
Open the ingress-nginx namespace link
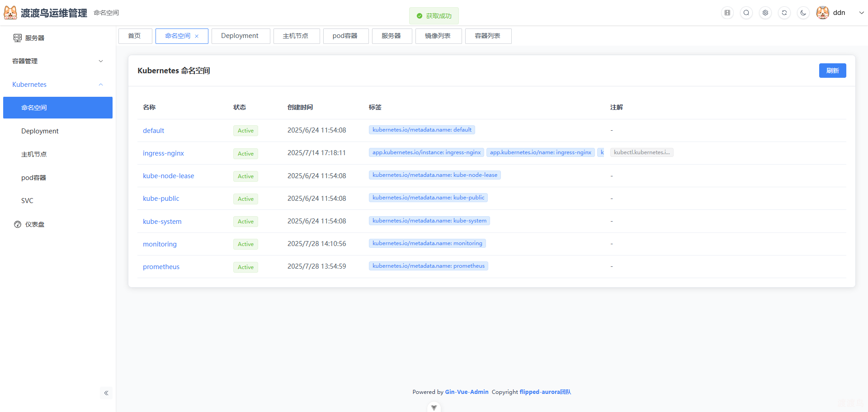(x=163, y=153)
